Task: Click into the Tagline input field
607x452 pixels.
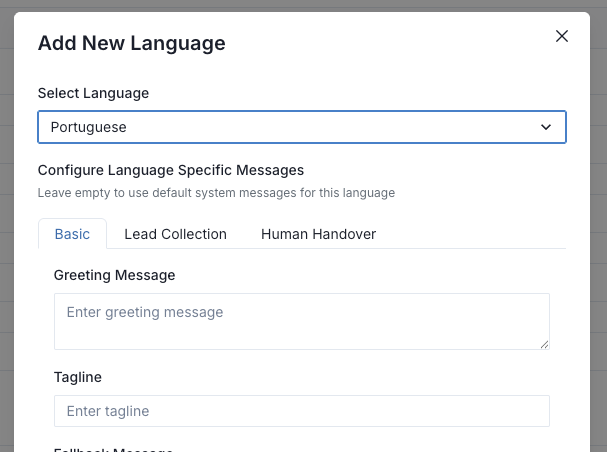Action: pos(301,411)
